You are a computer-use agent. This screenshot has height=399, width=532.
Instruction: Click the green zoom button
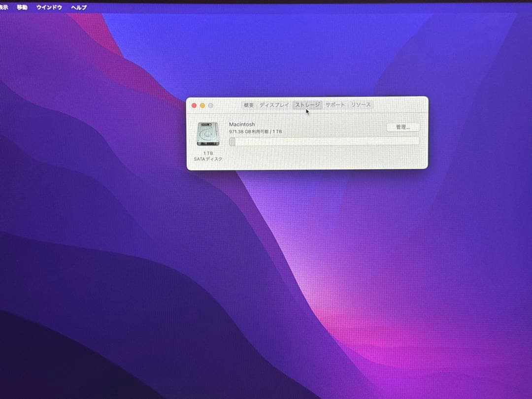(x=211, y=105)
